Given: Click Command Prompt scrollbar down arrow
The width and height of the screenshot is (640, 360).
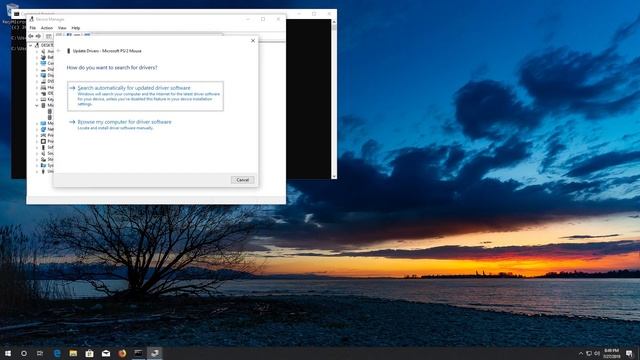Looking at the screenshot, I should (x=334, y=176).
